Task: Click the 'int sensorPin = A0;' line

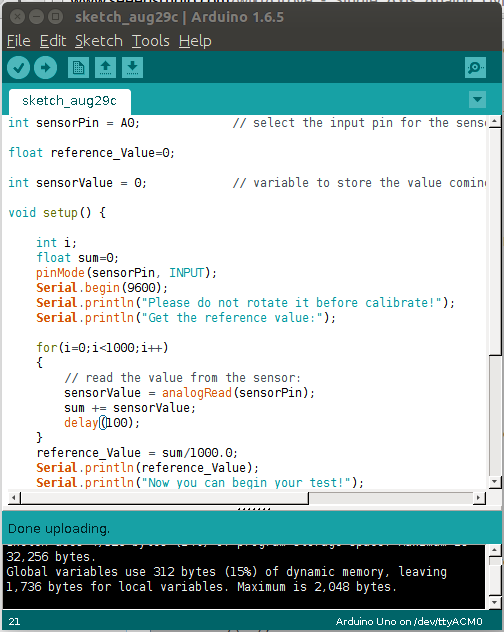Action: (74, 123)
